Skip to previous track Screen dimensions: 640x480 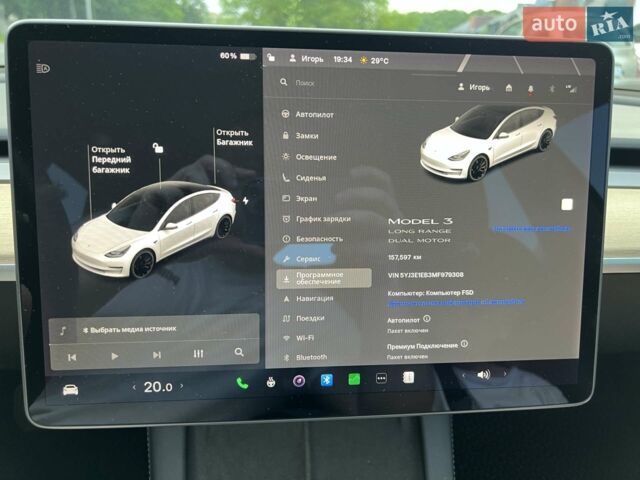click(72, 358)
